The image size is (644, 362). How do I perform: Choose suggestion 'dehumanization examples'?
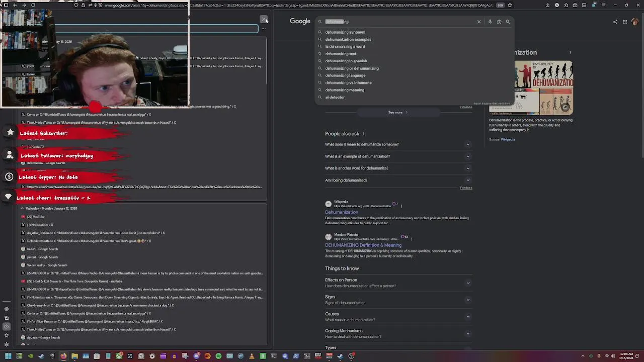415,39
